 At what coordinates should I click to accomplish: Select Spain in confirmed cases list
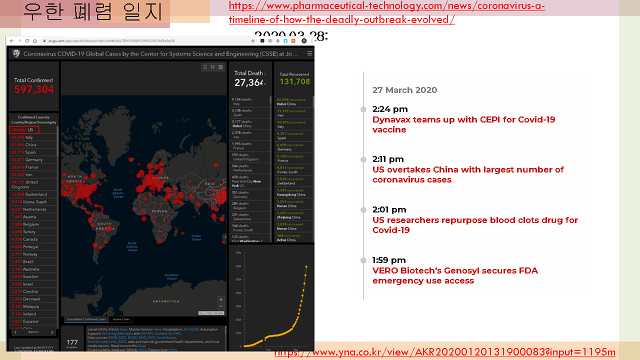tap(33, 152)
